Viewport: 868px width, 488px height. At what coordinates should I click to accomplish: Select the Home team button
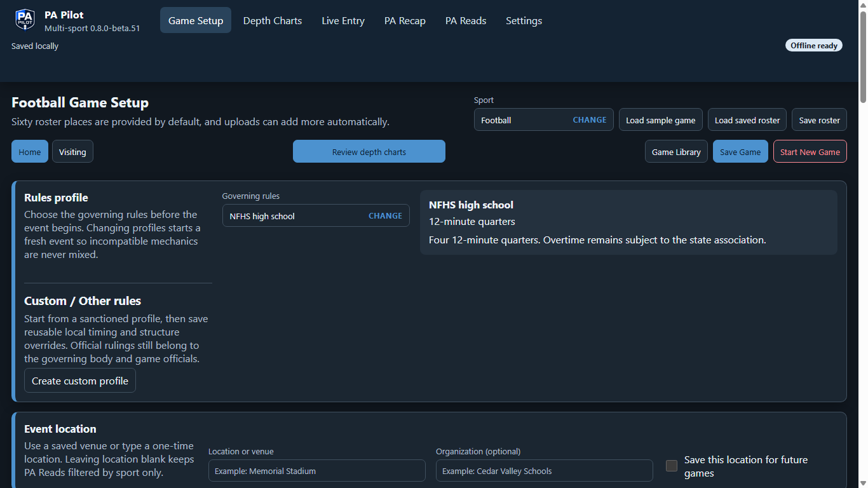coord(30,151)
